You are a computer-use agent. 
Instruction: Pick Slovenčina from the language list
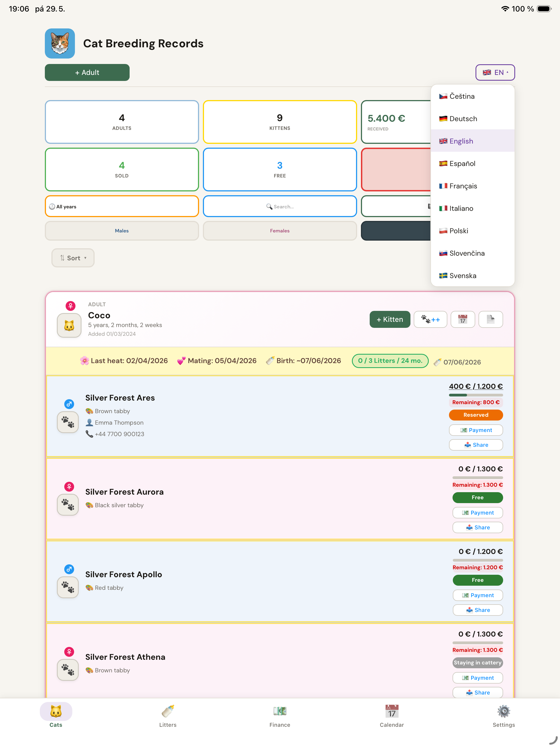click(x=472, y=253)
